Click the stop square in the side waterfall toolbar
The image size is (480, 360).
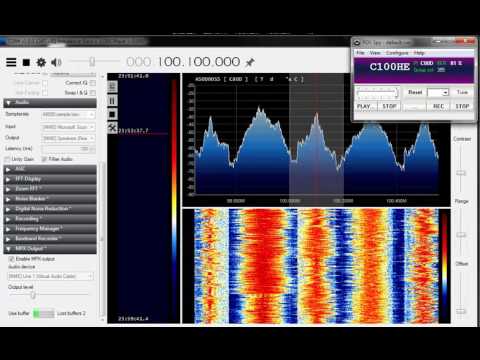point(112,114)
